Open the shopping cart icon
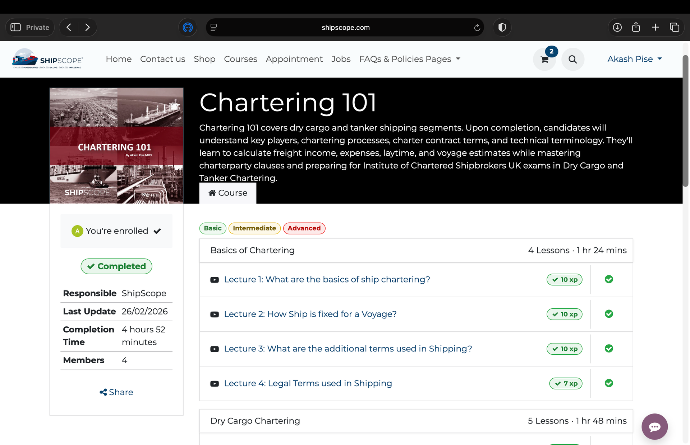The image size is (690, 445). pyautogui.click(x=545, y=59)
